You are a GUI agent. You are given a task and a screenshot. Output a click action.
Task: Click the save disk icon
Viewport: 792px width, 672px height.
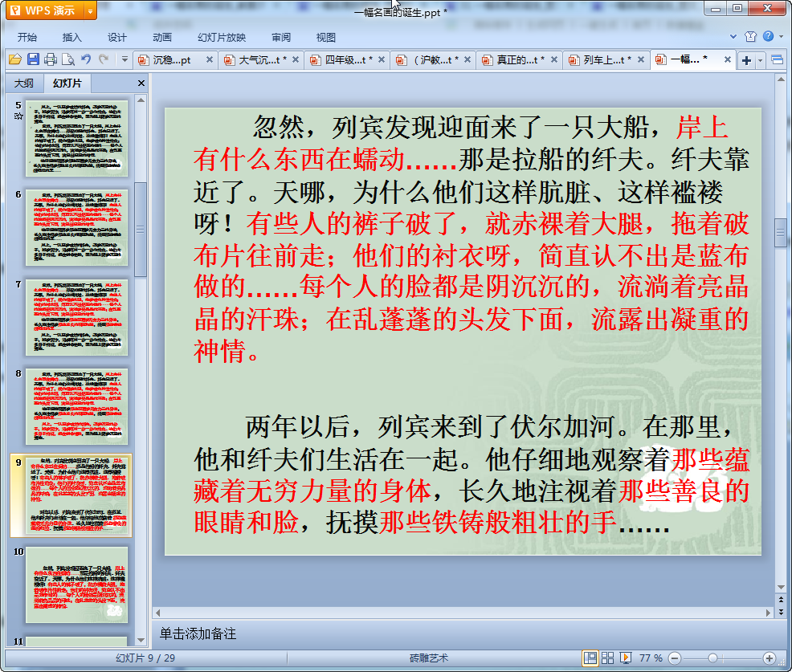(x=34, y=59)
